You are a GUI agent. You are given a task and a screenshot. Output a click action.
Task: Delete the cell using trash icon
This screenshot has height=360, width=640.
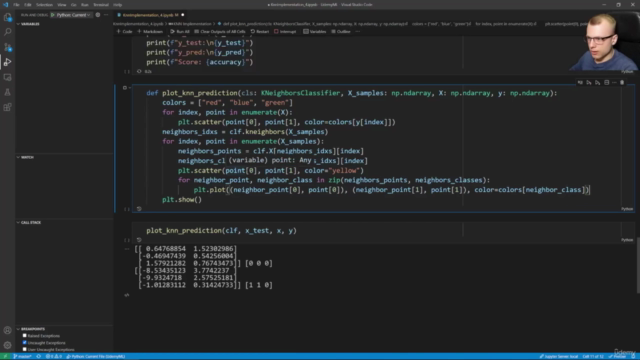tap(622, 82)
